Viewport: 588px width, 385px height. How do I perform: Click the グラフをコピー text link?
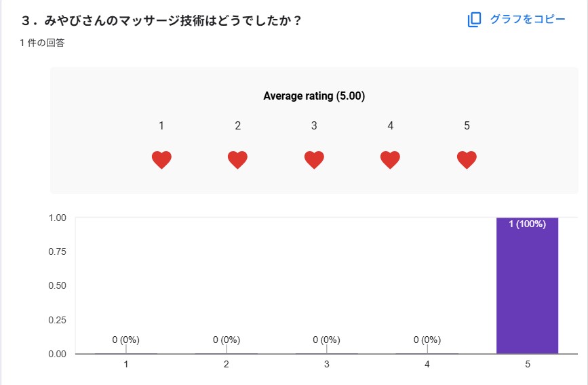[x=527, y=19]
